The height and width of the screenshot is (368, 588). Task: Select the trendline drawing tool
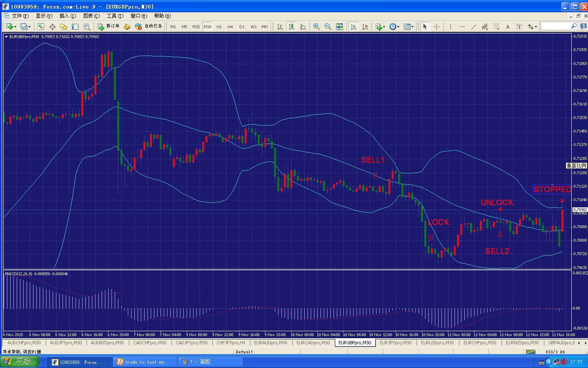click(473, 27)
